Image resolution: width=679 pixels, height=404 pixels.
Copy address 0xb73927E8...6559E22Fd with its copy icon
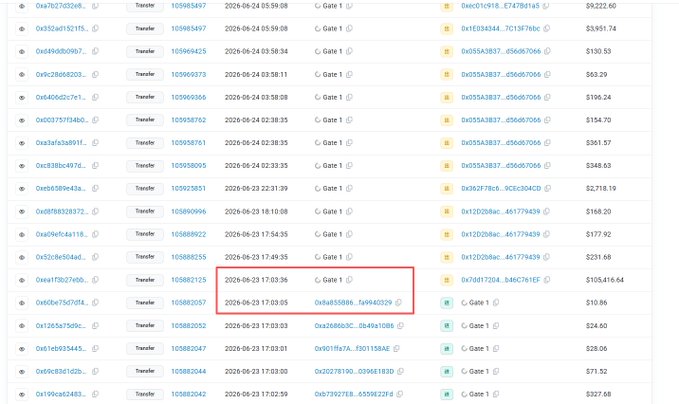pyautogui.click(x=400, y=394)
